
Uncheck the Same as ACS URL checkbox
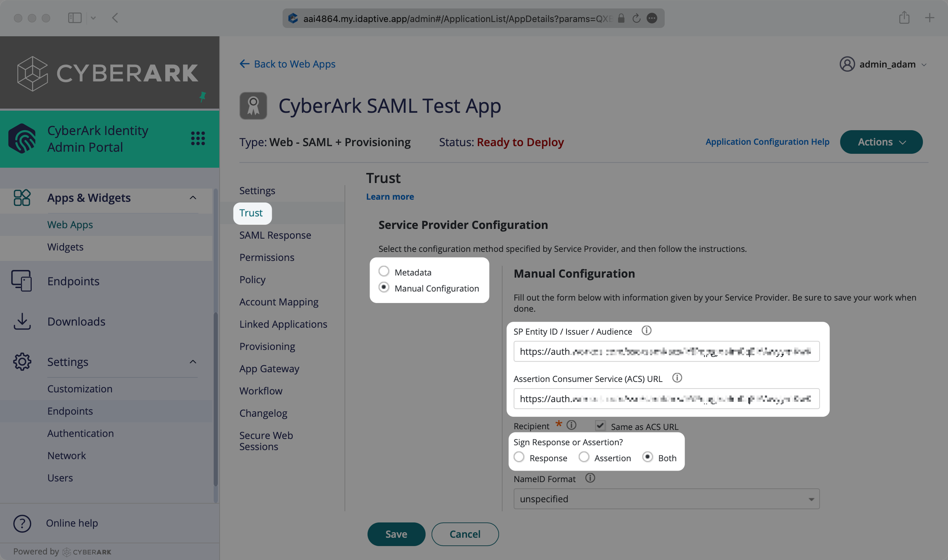click(x=600, y=426)
